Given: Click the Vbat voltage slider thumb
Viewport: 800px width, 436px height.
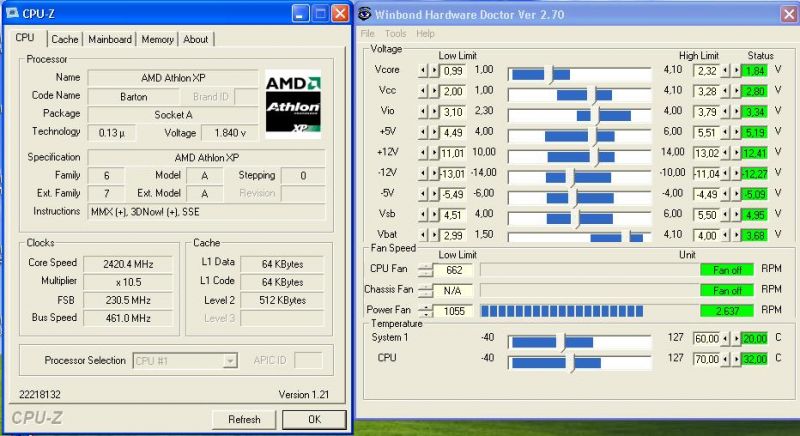Looking at the screenshot, I should (x=627, y=237).
